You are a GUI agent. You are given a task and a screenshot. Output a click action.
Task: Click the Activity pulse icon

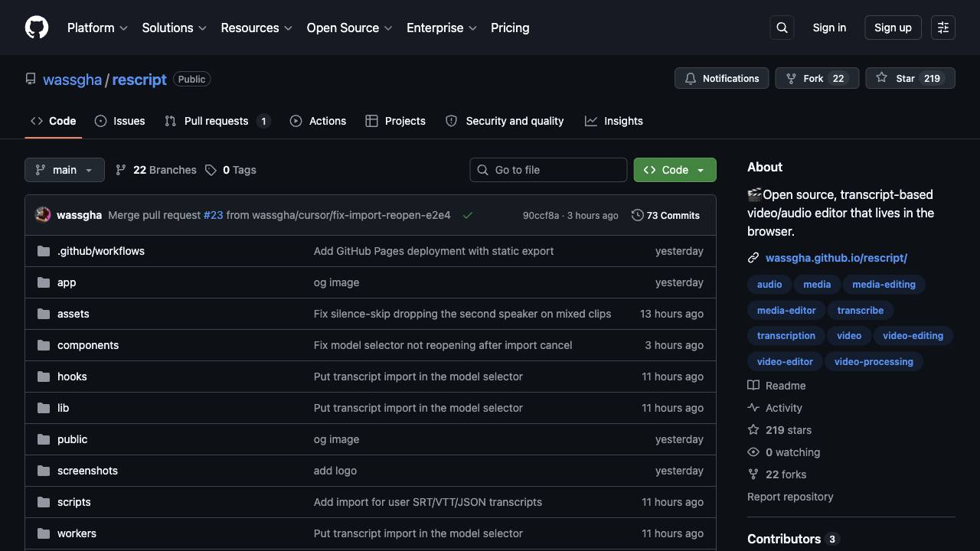[x=753, y=408]
